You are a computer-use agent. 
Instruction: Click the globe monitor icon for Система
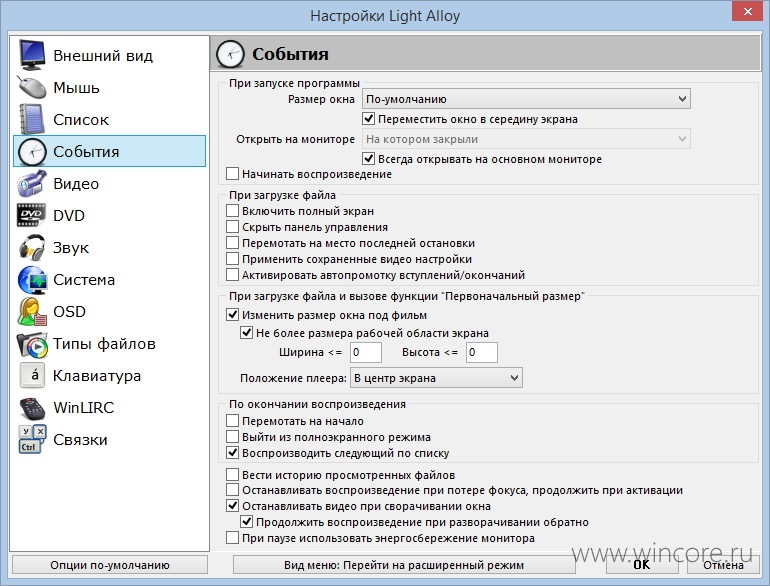coord(32,279)
